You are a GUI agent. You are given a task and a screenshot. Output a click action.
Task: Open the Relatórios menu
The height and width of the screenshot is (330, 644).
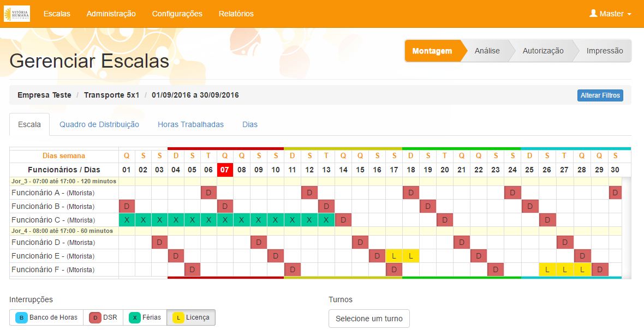pos(236,14)
